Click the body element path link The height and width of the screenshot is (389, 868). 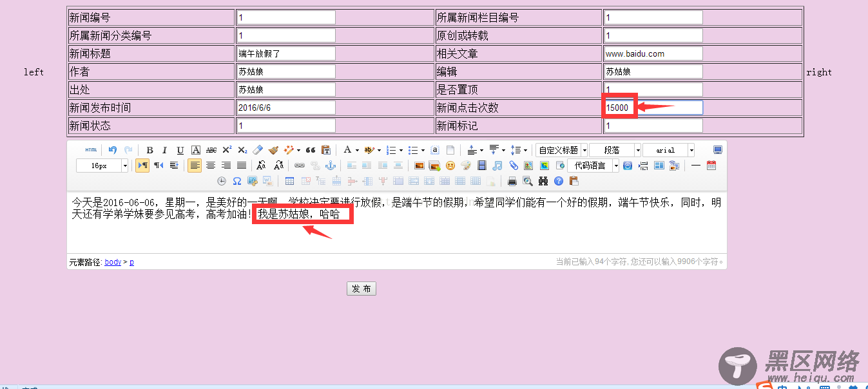(x=113, y=262)
